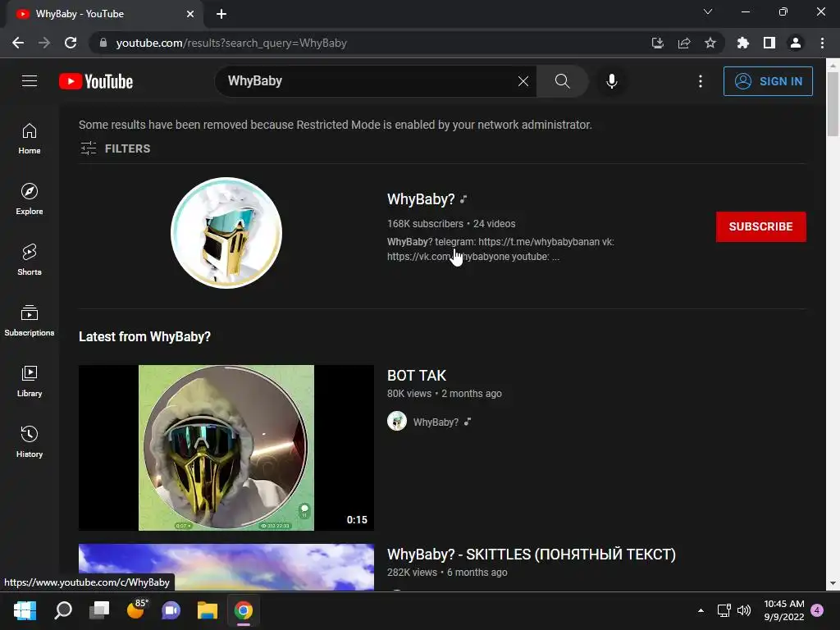Open Chrome extensions puzzle icon
The image size is (840, 630).
[742, 43]
